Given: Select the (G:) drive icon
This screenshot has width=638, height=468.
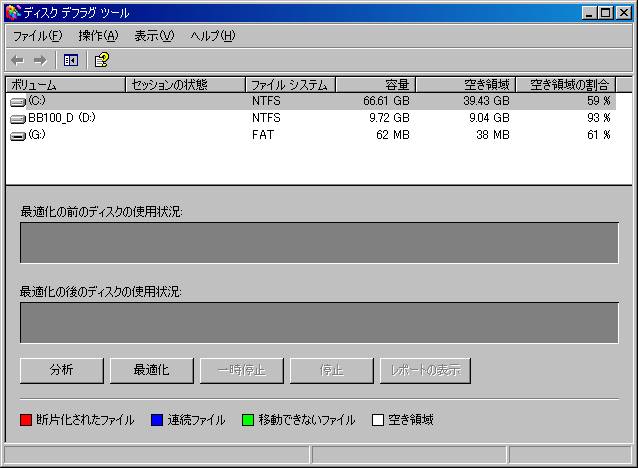Looking at the screenshot, I should tap(17, 136).
